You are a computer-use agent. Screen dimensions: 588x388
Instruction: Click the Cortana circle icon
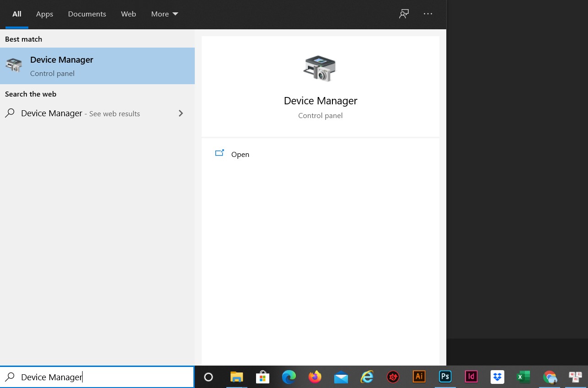(208, 377)
